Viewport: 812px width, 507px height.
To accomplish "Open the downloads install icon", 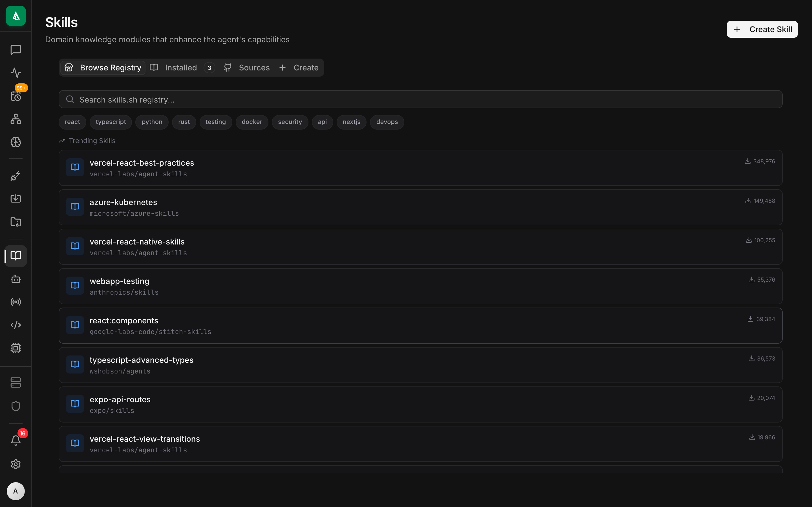I will [16, 199].
